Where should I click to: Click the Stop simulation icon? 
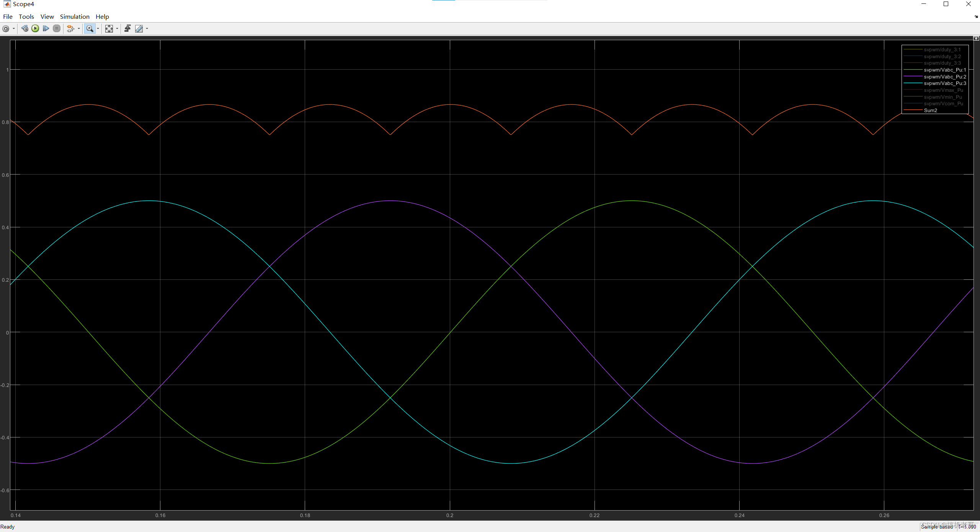pyautogui.click(x=57, y=29)
